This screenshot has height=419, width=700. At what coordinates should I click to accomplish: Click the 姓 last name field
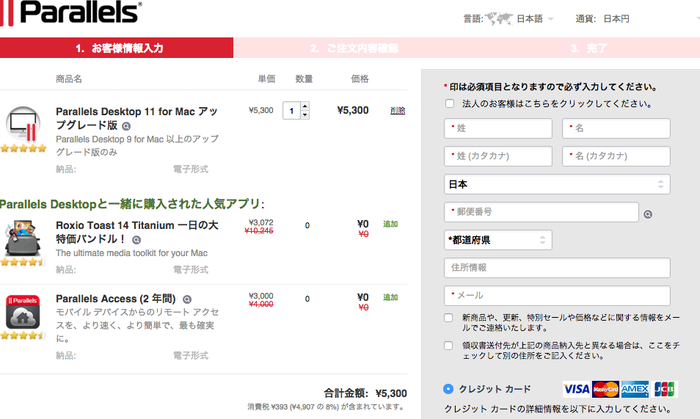pos(498,129)
